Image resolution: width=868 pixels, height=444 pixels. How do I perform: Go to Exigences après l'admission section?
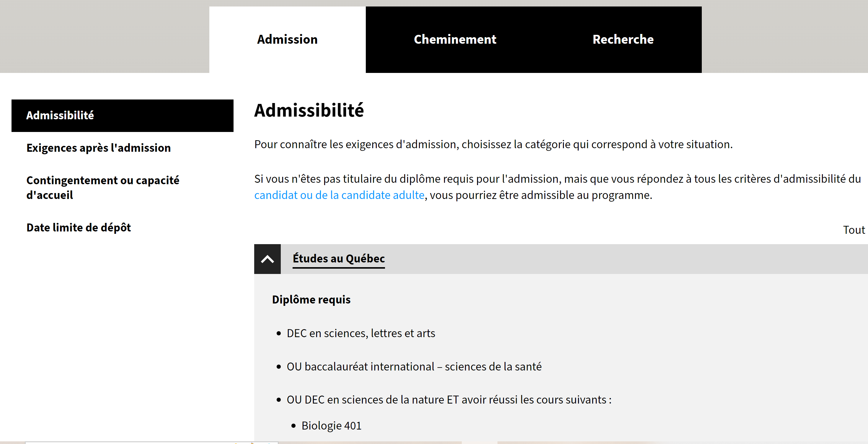click(x=98, y=148)
